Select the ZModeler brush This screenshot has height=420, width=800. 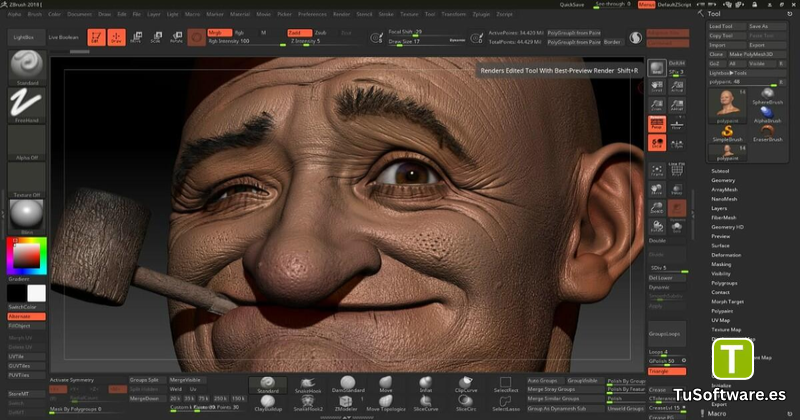346,404
